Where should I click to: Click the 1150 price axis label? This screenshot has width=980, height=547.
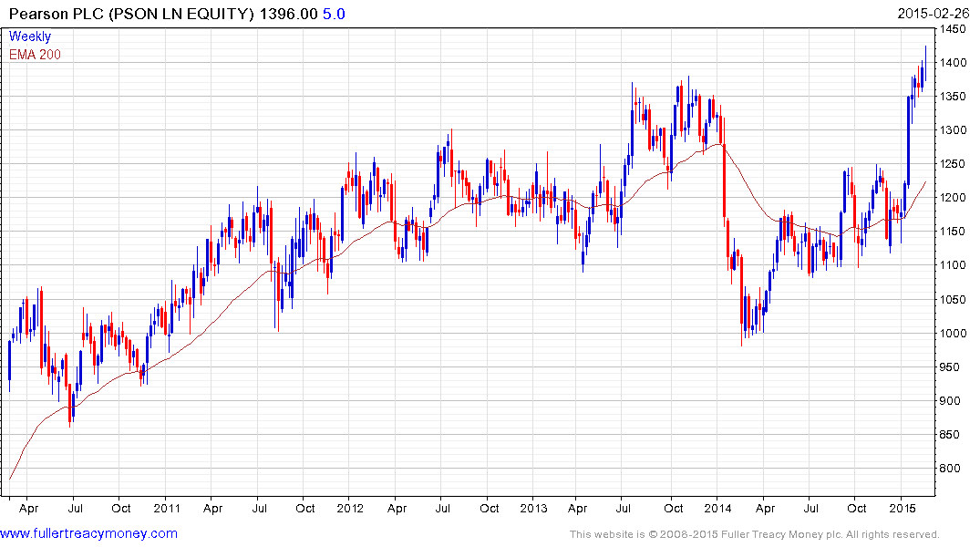pos(954,232)
